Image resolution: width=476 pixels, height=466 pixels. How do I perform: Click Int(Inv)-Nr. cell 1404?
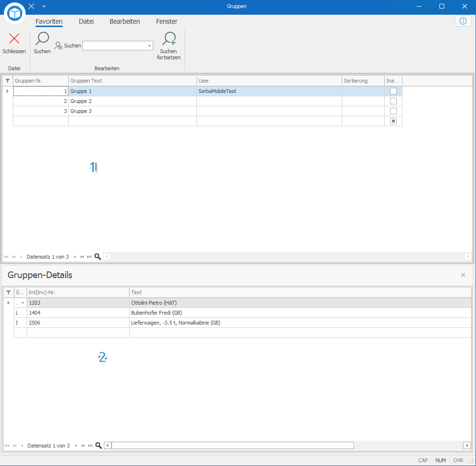(x=78, y=313)
